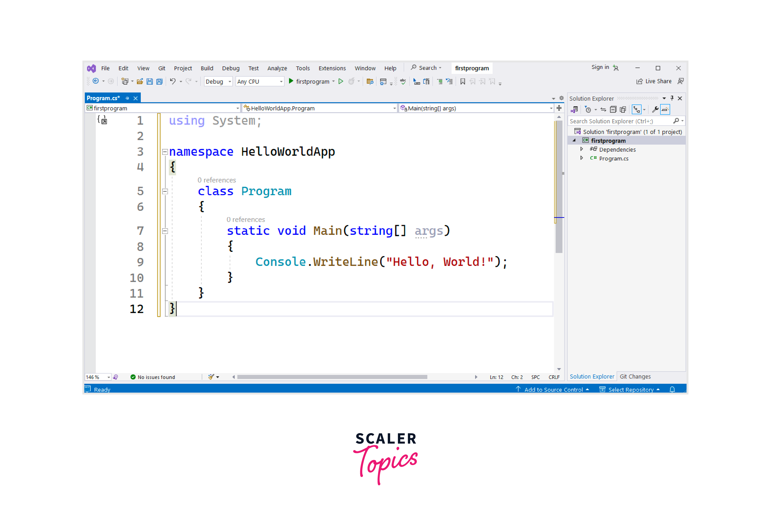Click the Search Solution Explorer input field
This screenshot has height=532, width=771.
621,121
